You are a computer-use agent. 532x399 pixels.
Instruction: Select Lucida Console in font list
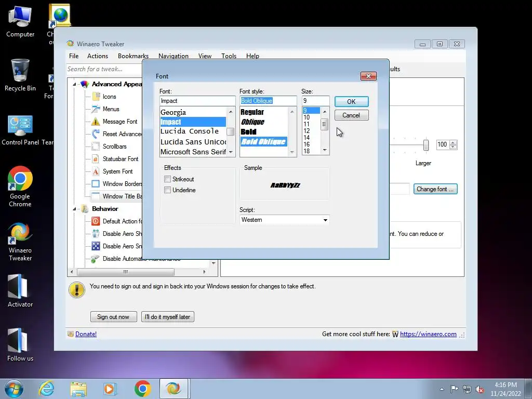click(193, 131)
